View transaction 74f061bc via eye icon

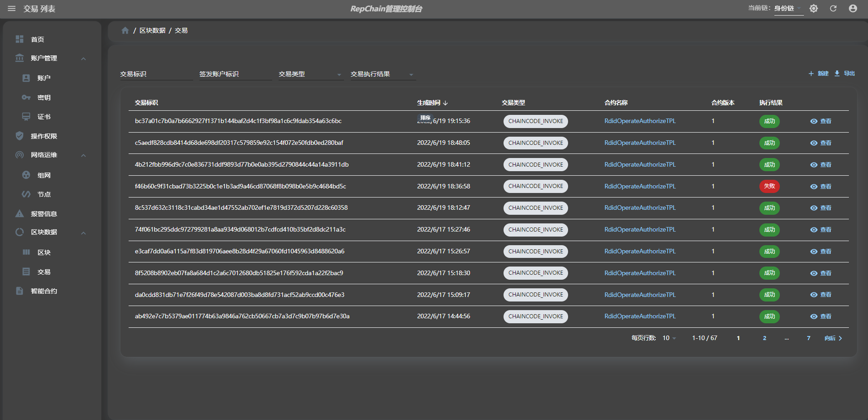(x=813, y=230)
